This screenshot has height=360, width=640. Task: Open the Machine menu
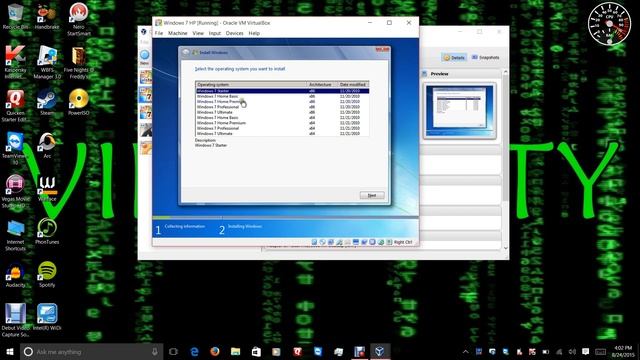[178, 33]
